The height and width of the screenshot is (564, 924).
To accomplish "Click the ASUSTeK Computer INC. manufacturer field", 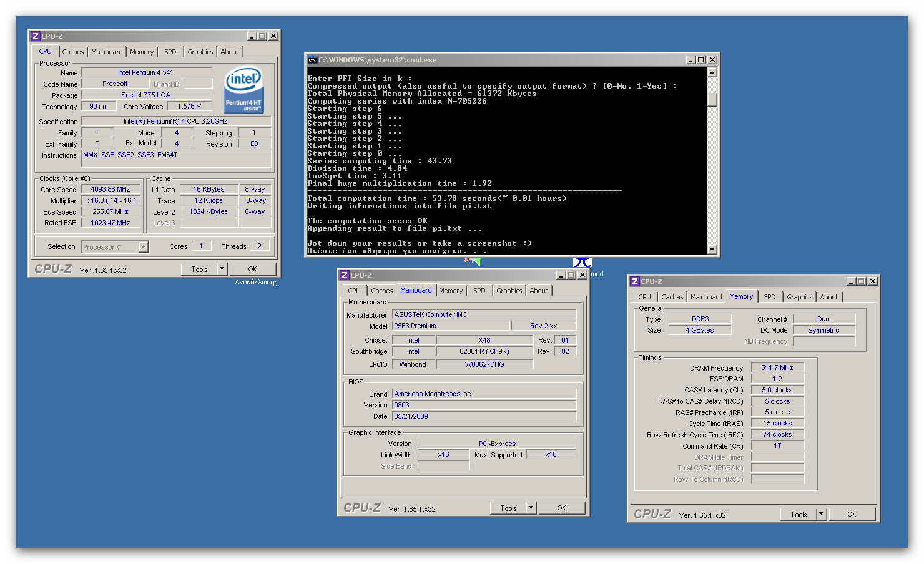I will pos(484,314).
